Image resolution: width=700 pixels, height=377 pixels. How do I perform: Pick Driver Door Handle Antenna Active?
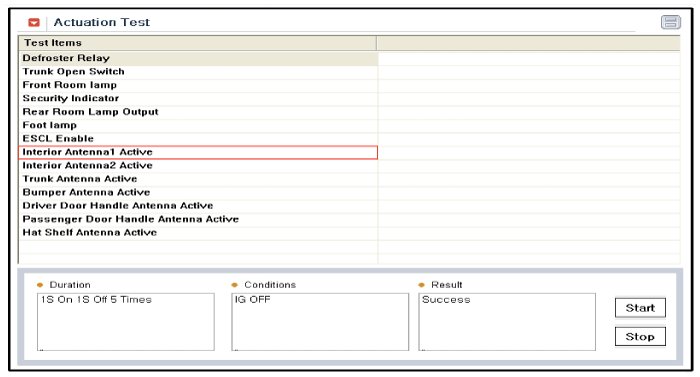point(198,206)
